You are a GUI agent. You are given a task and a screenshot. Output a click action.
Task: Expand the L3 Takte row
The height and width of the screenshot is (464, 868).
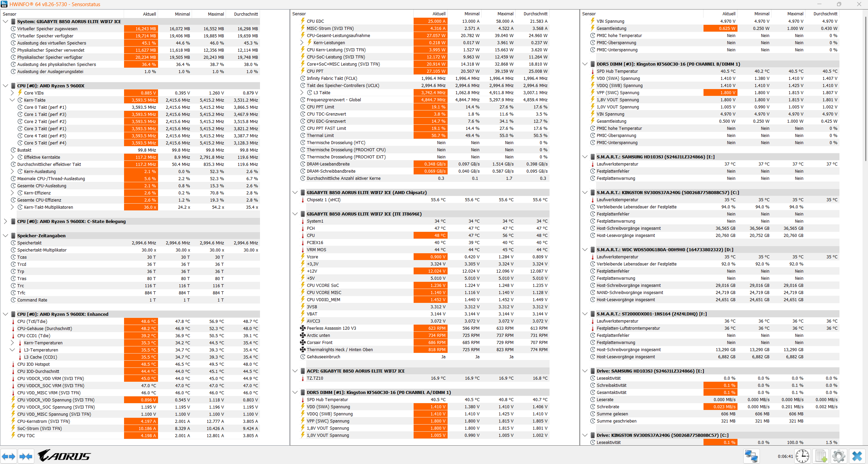(x=302, y=92)
